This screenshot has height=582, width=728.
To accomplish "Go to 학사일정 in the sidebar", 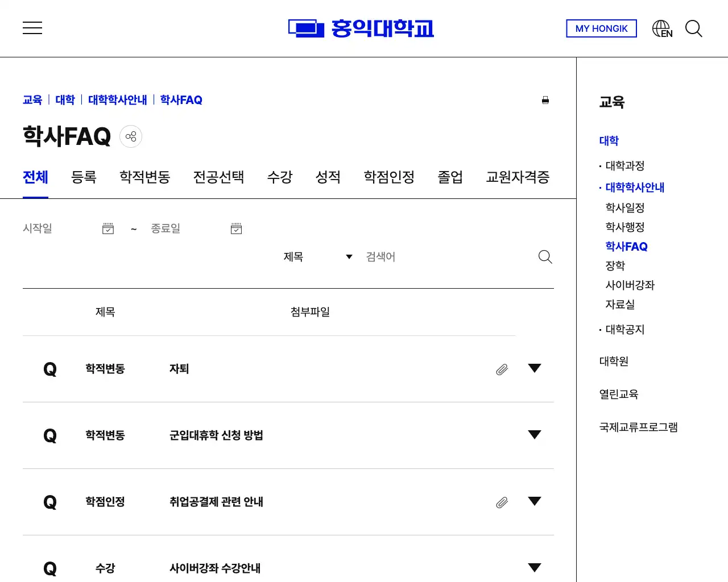I will click(625, 208).
